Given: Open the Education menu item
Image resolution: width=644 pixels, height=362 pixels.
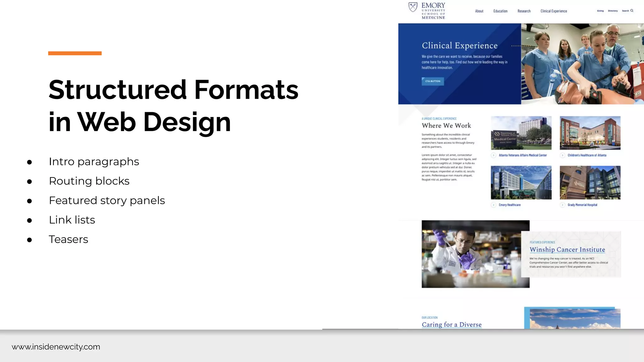Looking at the screenshot, I should 500,11.
